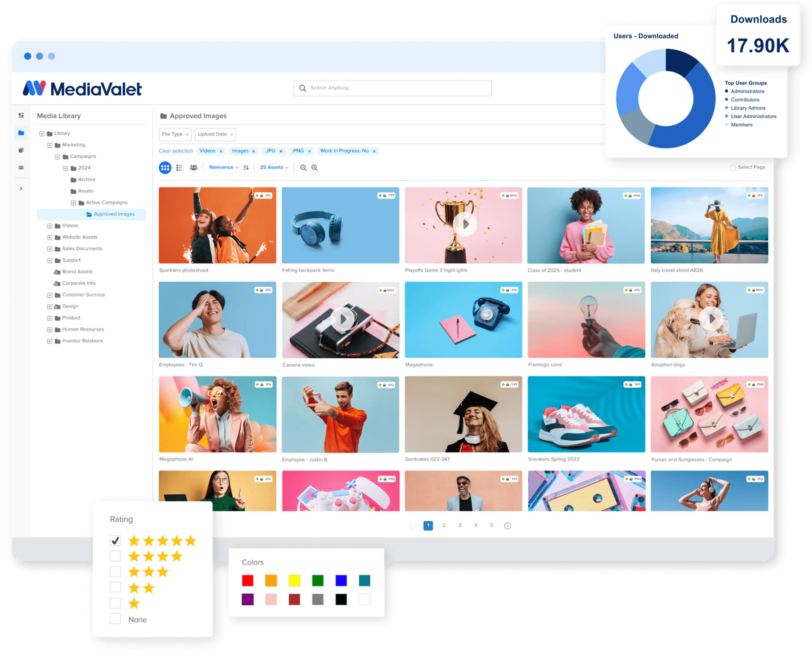This screenshot has width=812, height=664.
Task: Open the users group sidebar icon
Action: pos(21,168)
